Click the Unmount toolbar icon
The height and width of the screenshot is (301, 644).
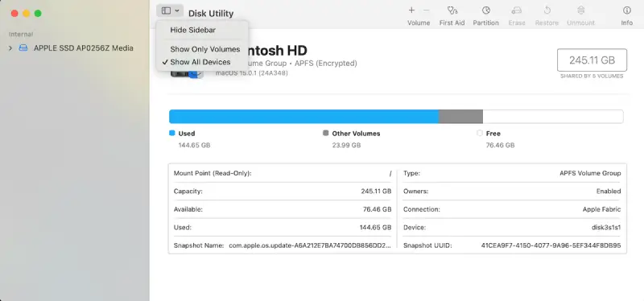coord(580,10)
